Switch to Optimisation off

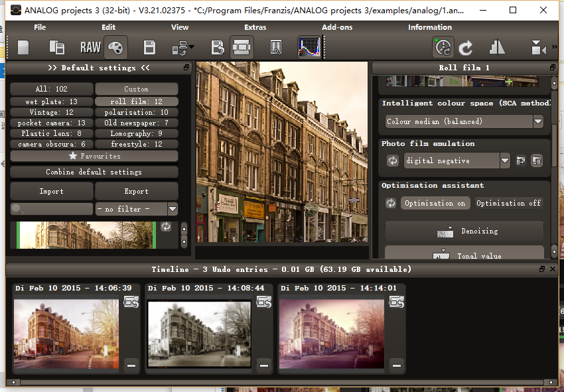coord(508,203)
